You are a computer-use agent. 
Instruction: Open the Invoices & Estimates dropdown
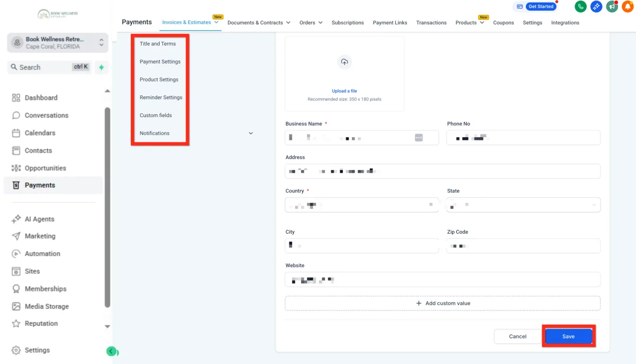(x=190, y=22)
